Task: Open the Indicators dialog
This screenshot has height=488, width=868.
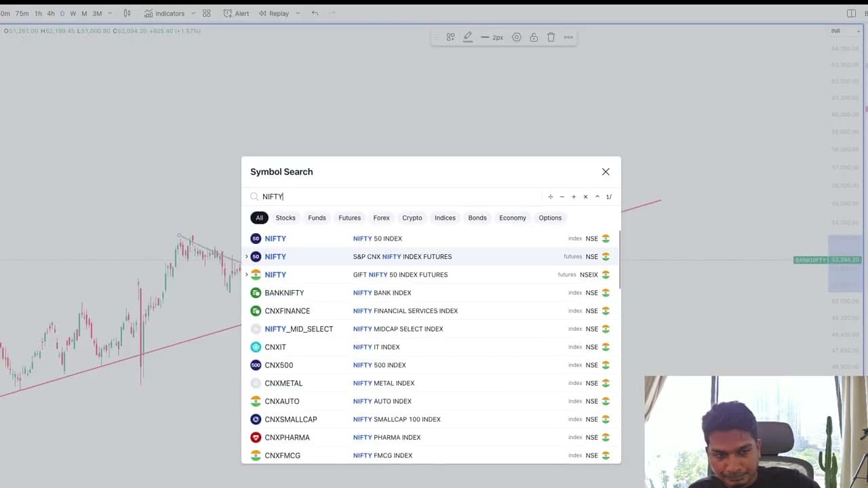Action: point(164,14)
